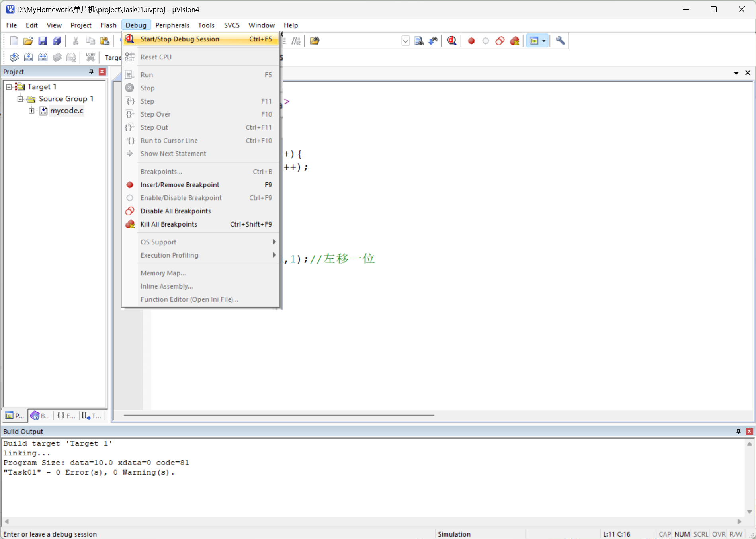The image size is (756, 539).
Task: Click the Start/Stop Debug Session toolbar icon
Action: [x=452, y=41]
